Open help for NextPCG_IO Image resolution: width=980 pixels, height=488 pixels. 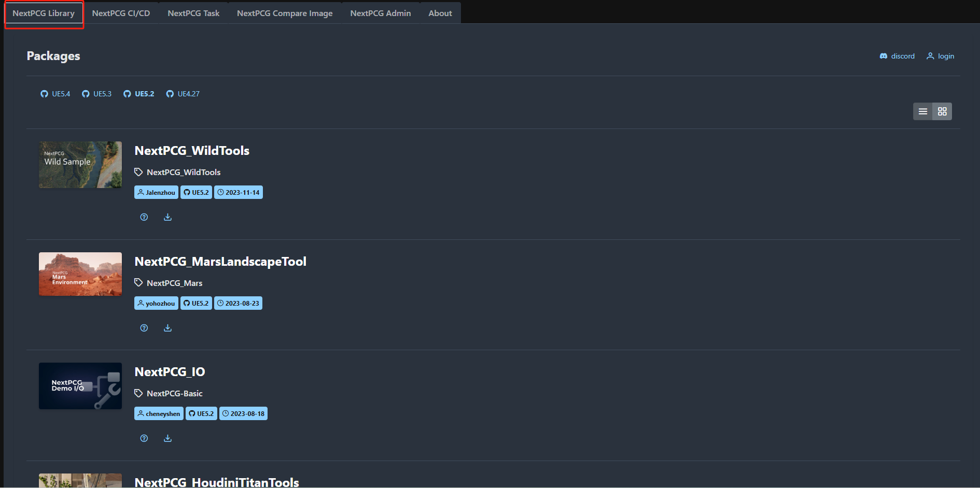[x=144, y=438]
